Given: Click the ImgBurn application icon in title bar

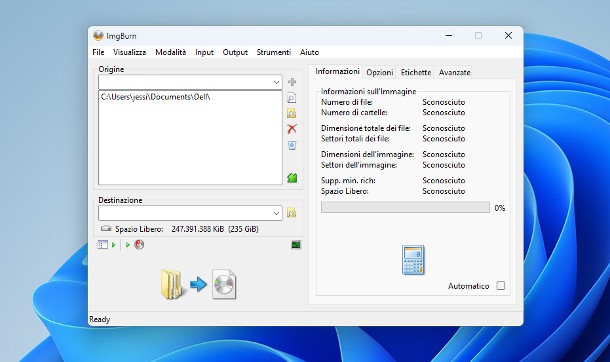Looking at the screenshot, I should 98,36.
